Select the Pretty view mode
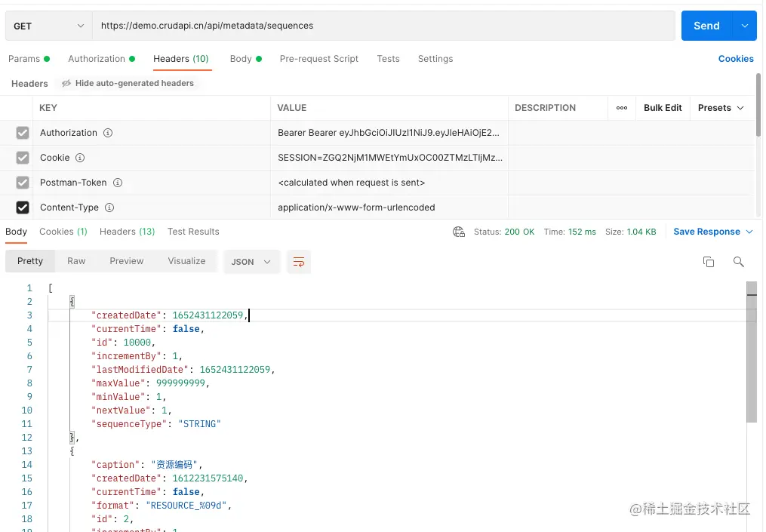 coord(30,261)
